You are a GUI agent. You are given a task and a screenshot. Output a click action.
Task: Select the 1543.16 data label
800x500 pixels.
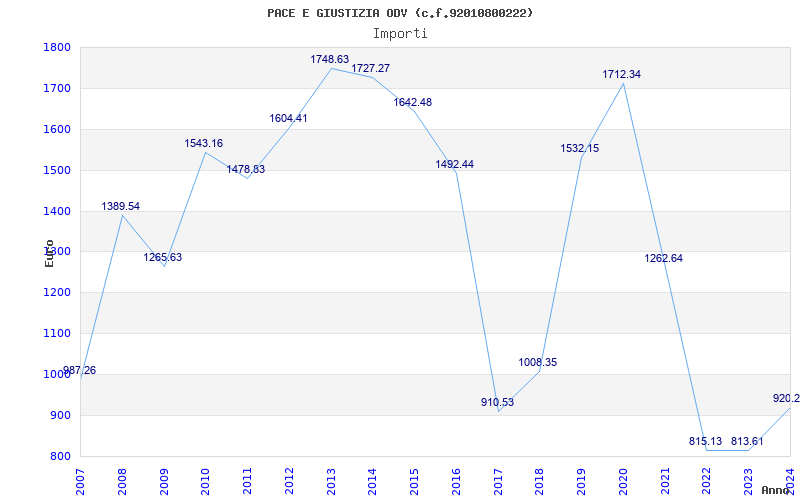(204, 143)
